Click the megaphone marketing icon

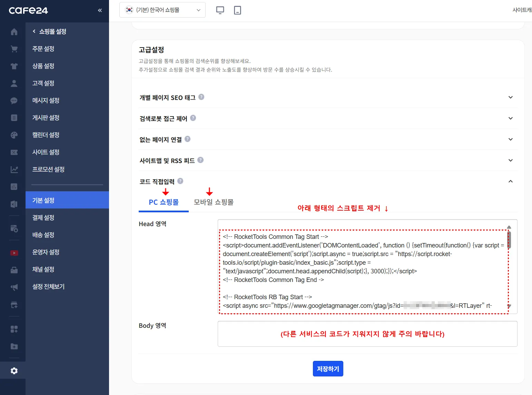point(14,287)
